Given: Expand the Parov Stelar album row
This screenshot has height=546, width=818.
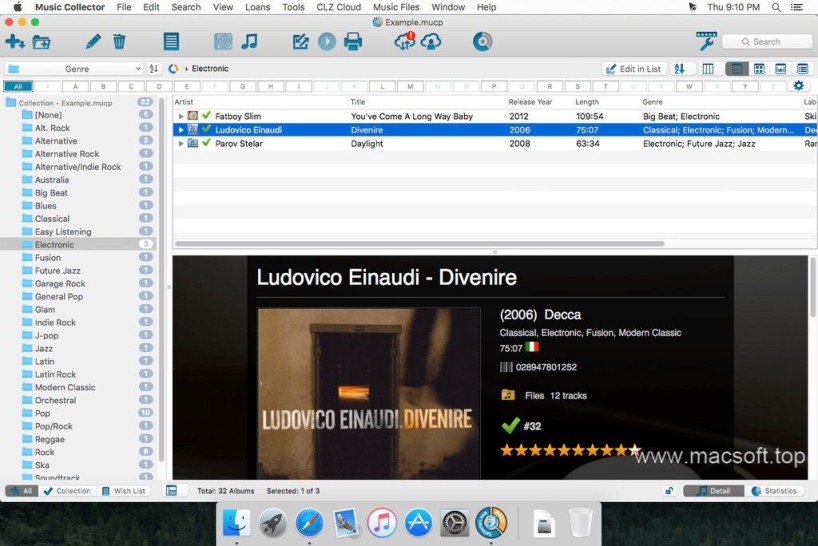Looking at the screenshot, I should [181, 143].
